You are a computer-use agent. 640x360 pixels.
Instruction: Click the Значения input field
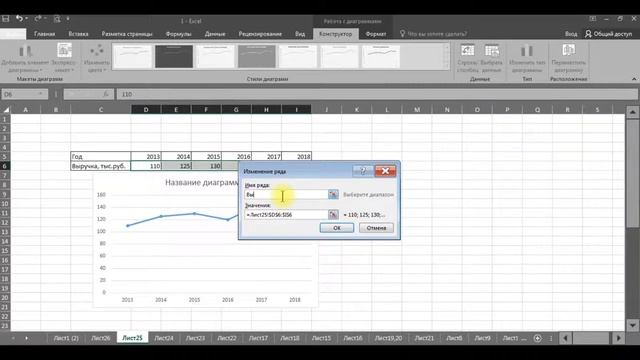click(x=286, y=214)
